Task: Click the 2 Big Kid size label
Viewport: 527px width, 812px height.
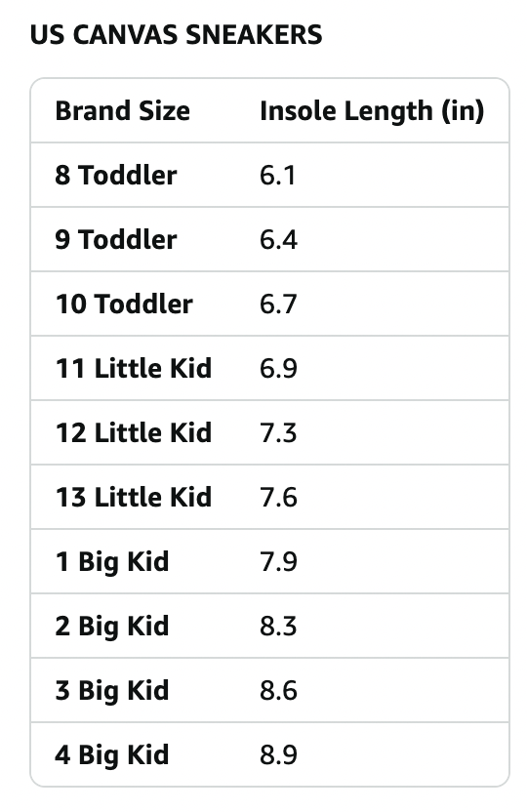Action: tap(112, 627)
